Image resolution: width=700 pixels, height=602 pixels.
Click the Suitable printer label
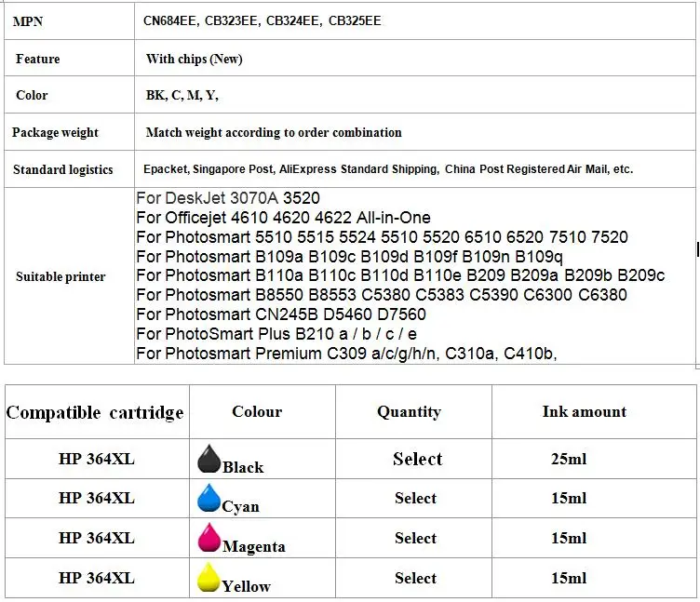pyautogui.click(x=61, y=276)
